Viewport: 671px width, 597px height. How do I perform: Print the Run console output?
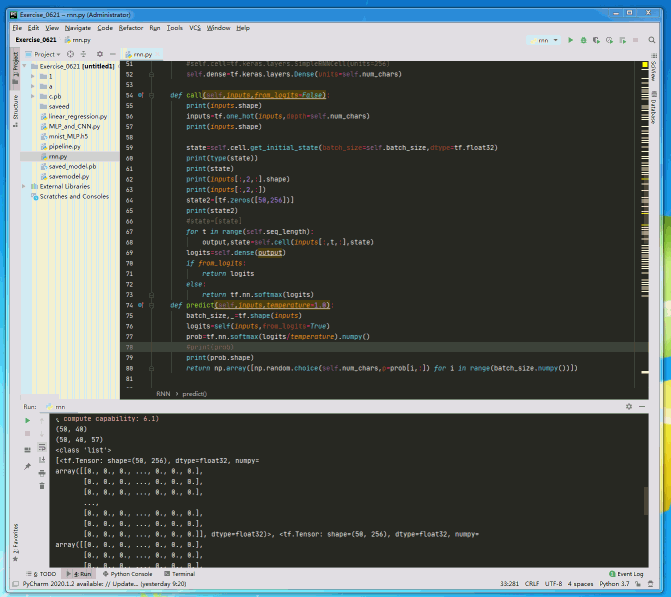pos(42,473)
